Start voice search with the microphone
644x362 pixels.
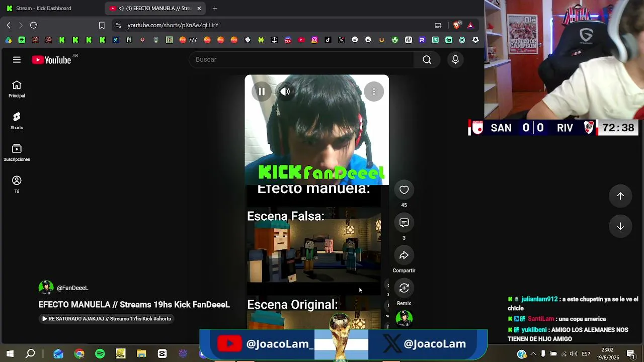pos(455,60)
